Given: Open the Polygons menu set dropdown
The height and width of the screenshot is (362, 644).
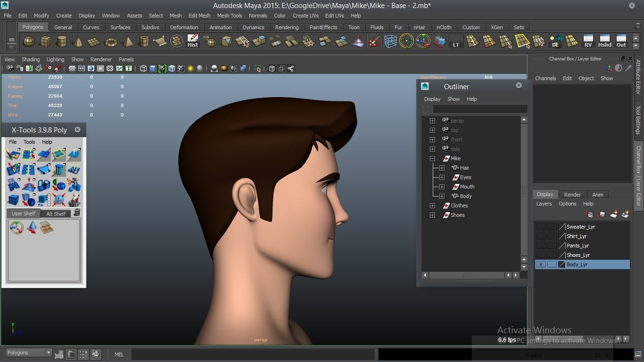Looking at the screenshot, I should pyautogui.click(x=28, y=353).
